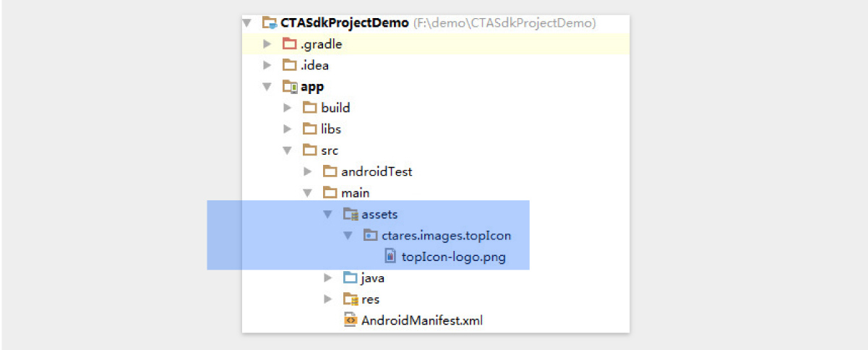Collapse the CTASdkProjectDemo root node arrow

(248, 23)
